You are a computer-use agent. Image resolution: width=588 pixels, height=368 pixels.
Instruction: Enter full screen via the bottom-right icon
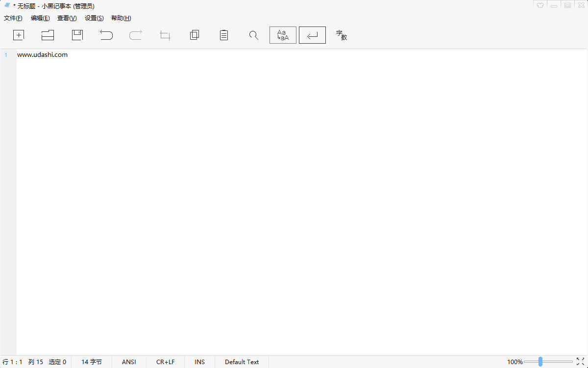581,362
